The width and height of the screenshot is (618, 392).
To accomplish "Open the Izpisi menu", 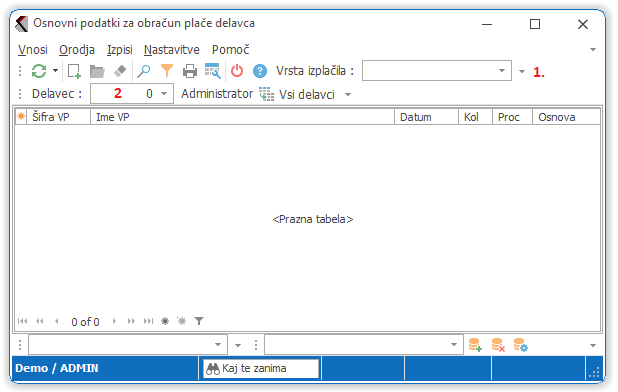I will pos(119,50).
